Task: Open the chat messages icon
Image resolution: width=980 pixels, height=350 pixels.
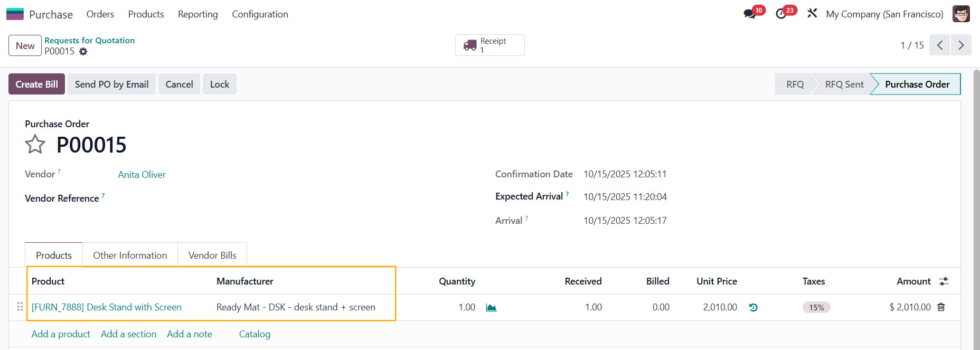Action: [x=750, y=14]
